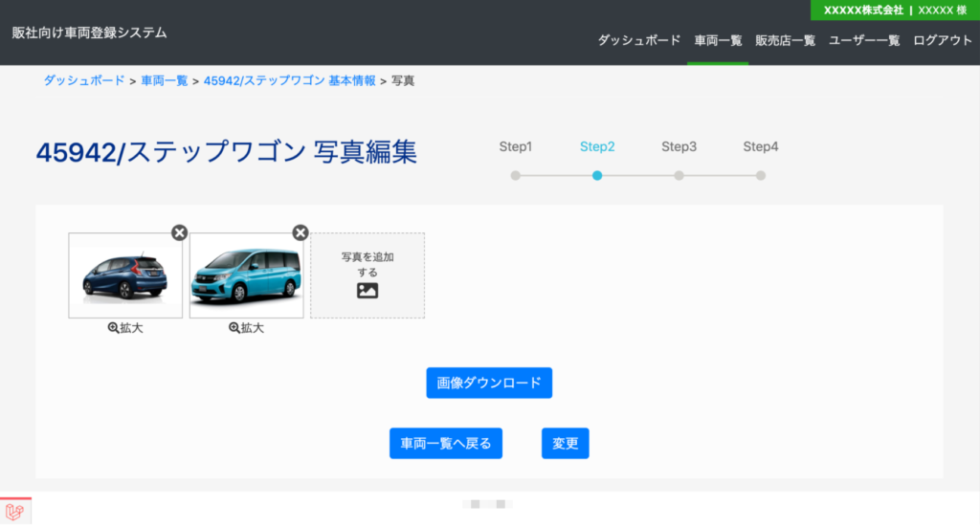The width and height of the screenshot is (980, 527).
Task: Click the image icon in add-photo box
Action: click(x=367, y=291)
